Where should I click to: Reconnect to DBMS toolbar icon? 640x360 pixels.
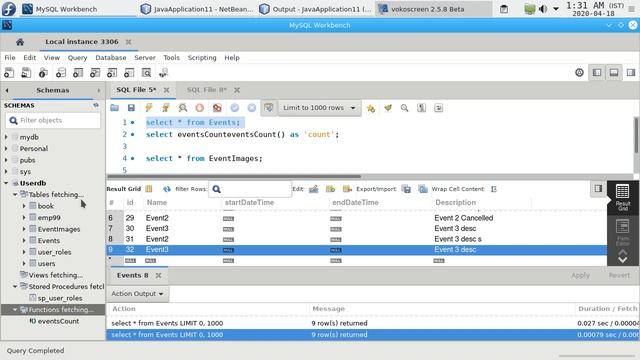click(x=163, y=73)
